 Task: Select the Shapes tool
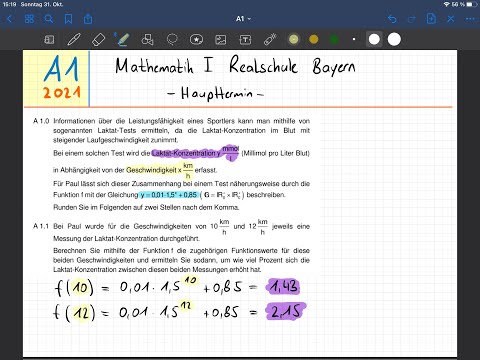[147, 40]
